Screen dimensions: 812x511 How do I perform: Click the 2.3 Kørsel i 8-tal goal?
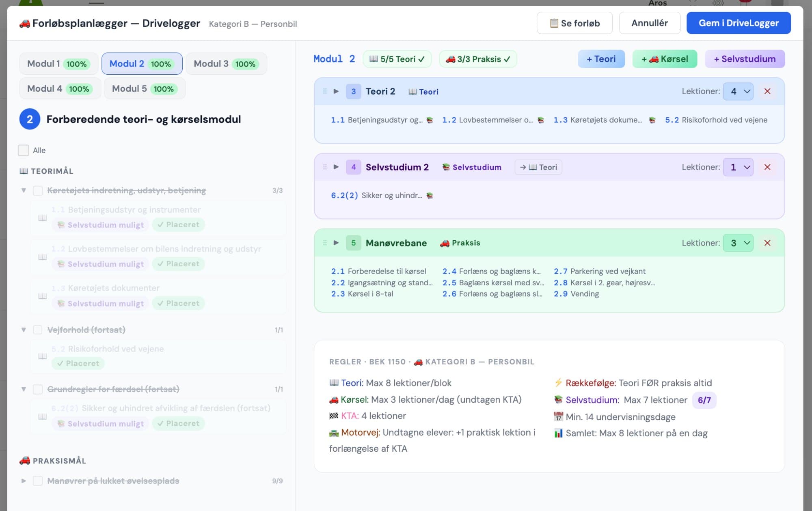pyautogui.click(x=362, y=294)
